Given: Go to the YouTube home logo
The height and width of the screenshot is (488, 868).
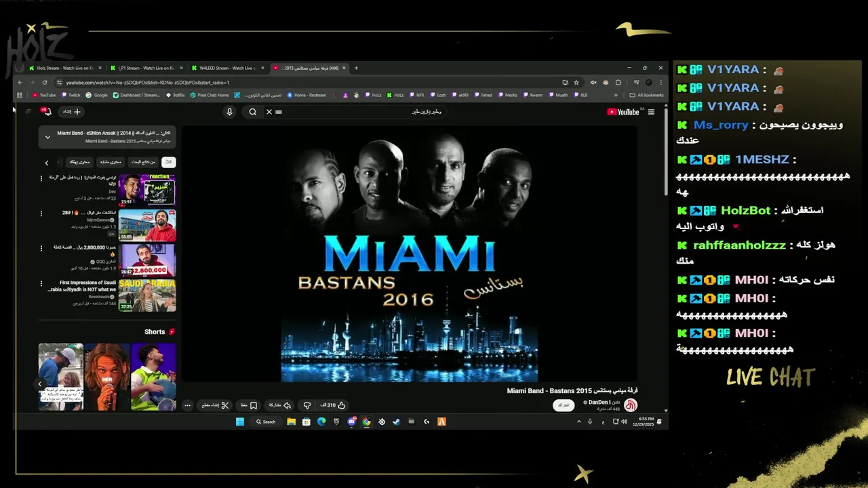Looking at the screenshot, I should pos(623,112).
